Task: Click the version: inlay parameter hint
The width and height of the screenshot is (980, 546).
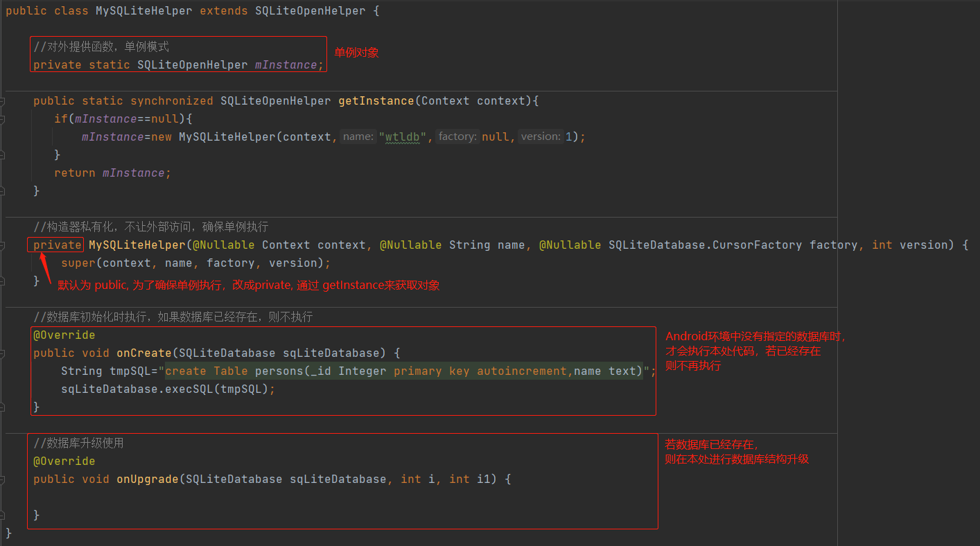Action: (x=541, y=137)
